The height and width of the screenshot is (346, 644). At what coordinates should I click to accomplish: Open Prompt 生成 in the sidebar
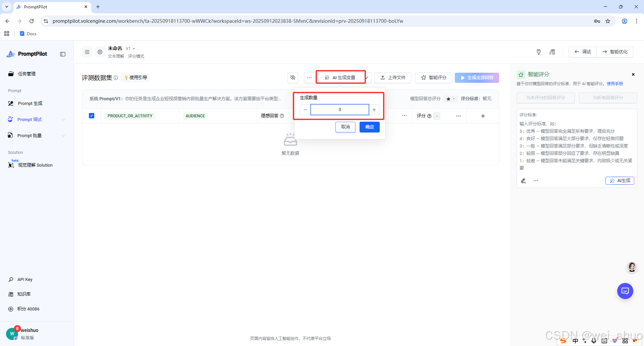[30, 103]
